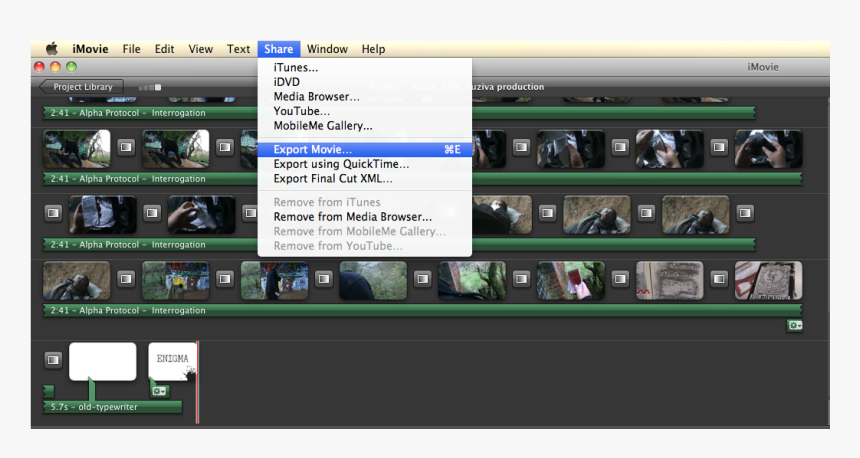Select the ENIGMA title clip
Viewport: 860px width, 458px height.
172,361
